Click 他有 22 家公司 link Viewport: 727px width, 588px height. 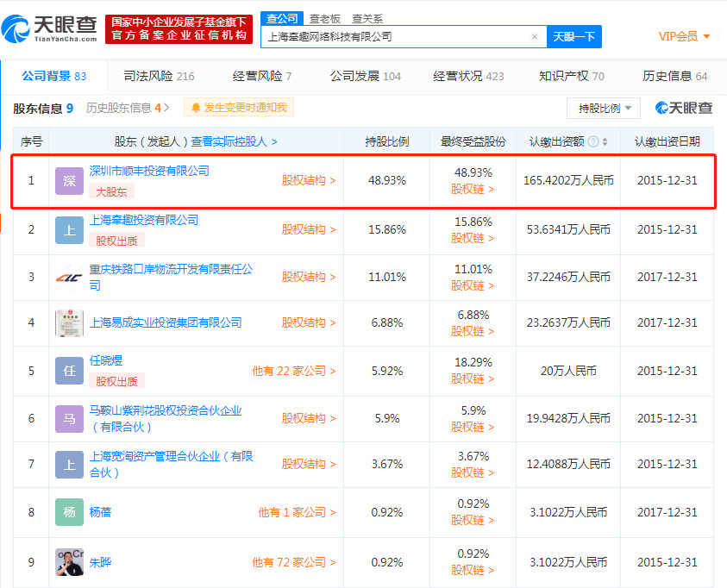pyautogui.click(x=293, y=371)
